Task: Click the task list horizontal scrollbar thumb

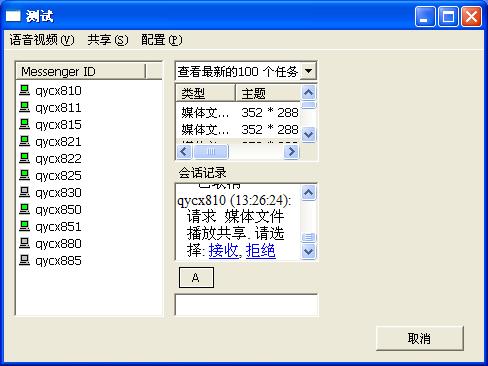Action: (x=211, y=152)
